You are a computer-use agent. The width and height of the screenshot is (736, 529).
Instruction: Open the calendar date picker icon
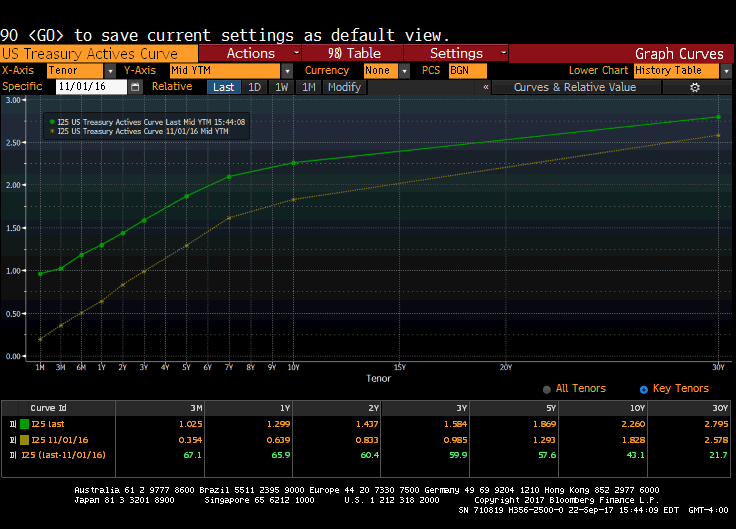tap(135, 87)
